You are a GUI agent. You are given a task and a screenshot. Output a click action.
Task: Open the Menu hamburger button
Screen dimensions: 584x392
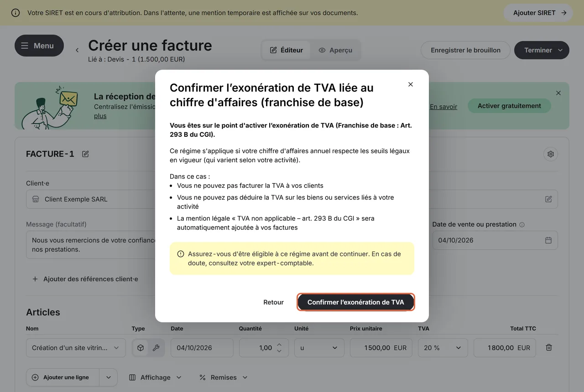point(39,46)
